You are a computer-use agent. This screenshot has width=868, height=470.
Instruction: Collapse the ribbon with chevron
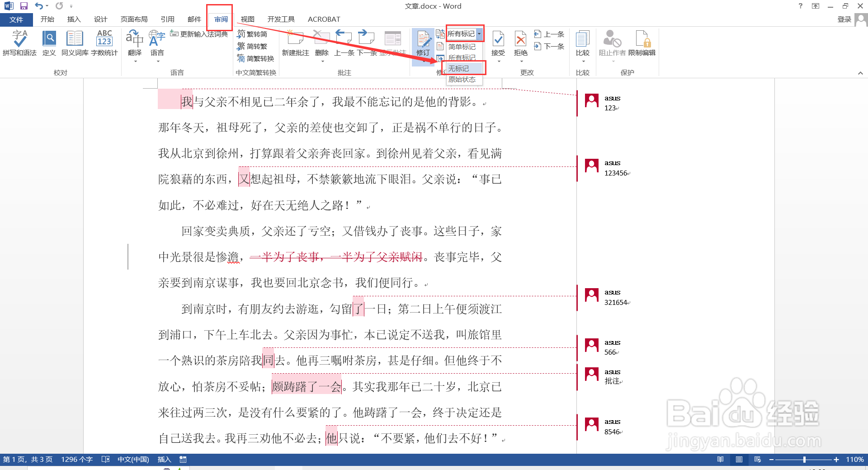click(x=860, y=73)
